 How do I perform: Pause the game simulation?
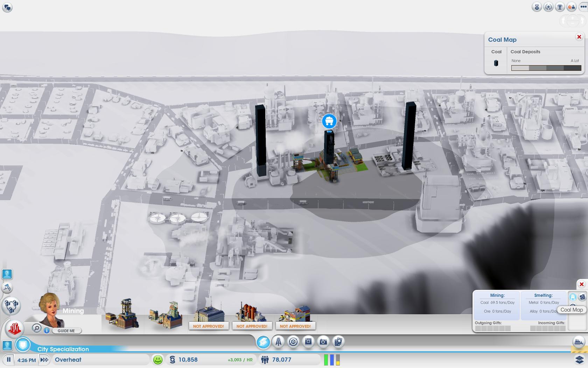[9, 360]
